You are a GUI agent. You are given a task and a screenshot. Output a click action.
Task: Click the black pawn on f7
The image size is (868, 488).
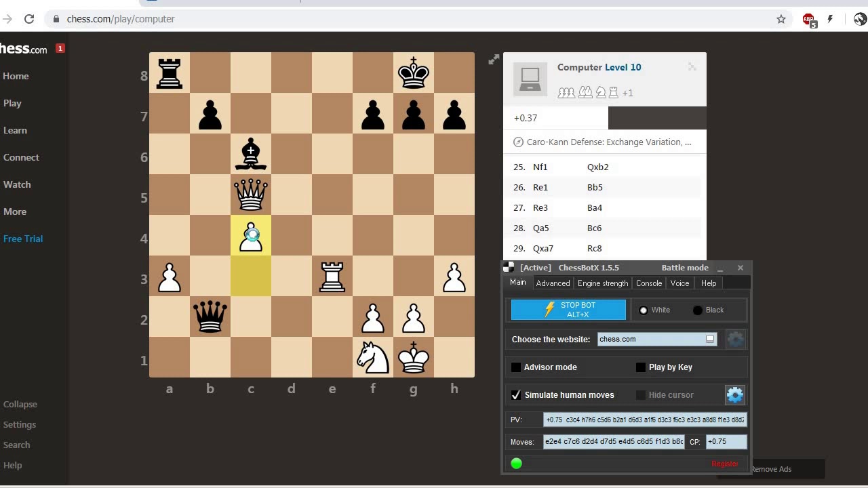(x=373, y=115)
